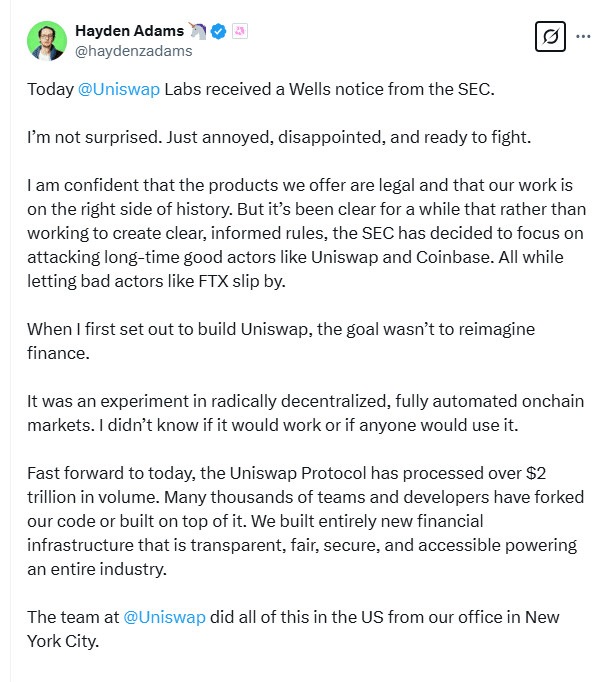Screen dimensions: 608x682
Task: Click the "York City." ending text
Action: point(63,641)
